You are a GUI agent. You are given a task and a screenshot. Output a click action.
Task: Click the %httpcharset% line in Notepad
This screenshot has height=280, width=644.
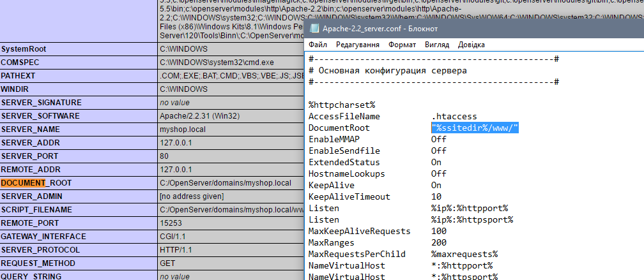[x=341, y=105]
